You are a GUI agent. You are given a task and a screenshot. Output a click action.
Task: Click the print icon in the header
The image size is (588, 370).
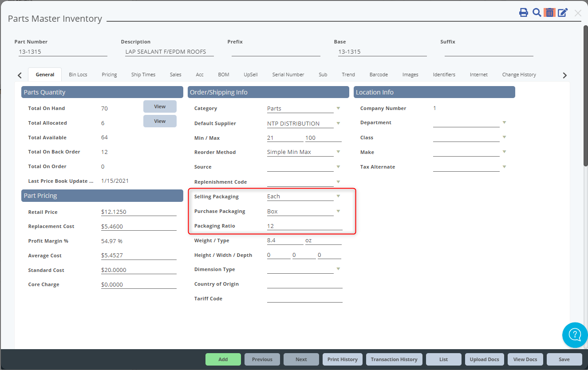[524, 12]
